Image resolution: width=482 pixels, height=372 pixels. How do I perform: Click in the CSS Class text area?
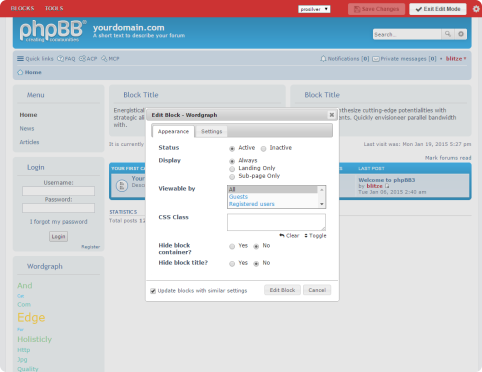[276, 222]
